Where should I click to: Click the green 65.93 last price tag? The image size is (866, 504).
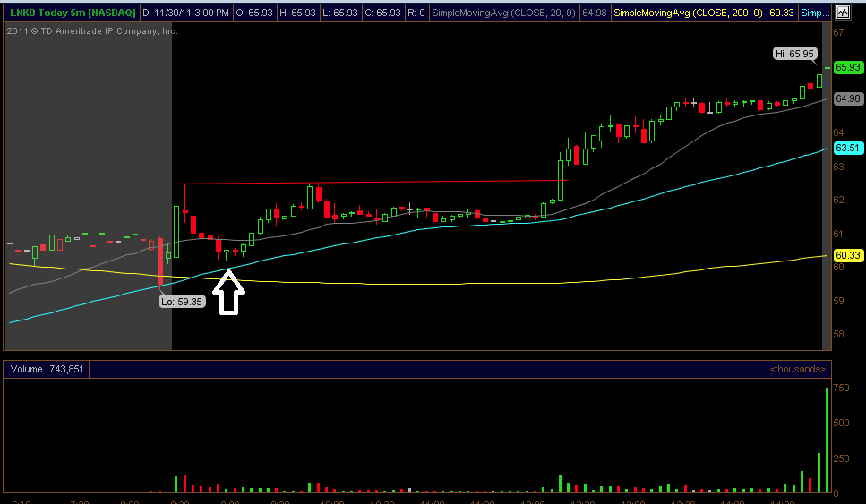(x=847, y=67)
